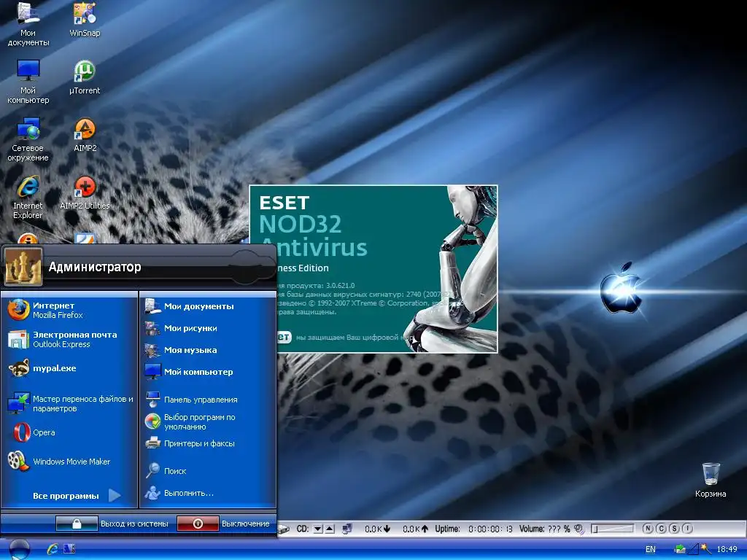Screen dimensions: 747x560
Task: Launch AIMP2 from the desktop
Action: pyautogui.click(x=85, y=135)
